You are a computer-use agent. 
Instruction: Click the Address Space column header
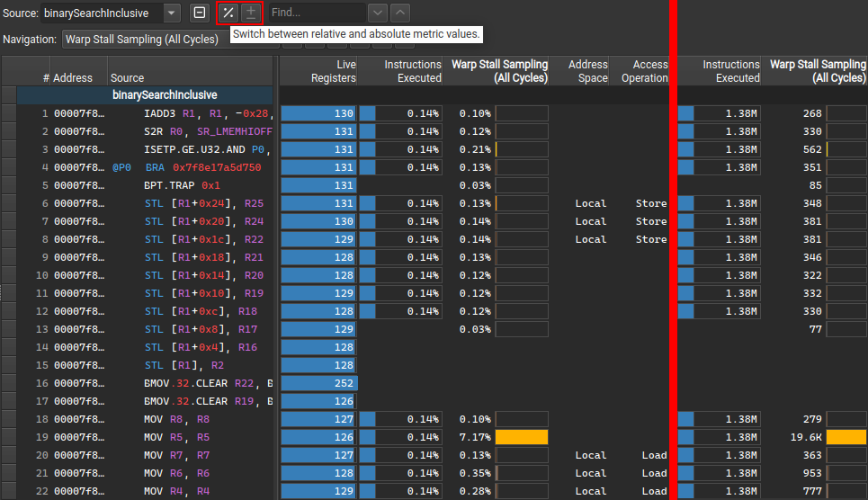pos(588,71)
